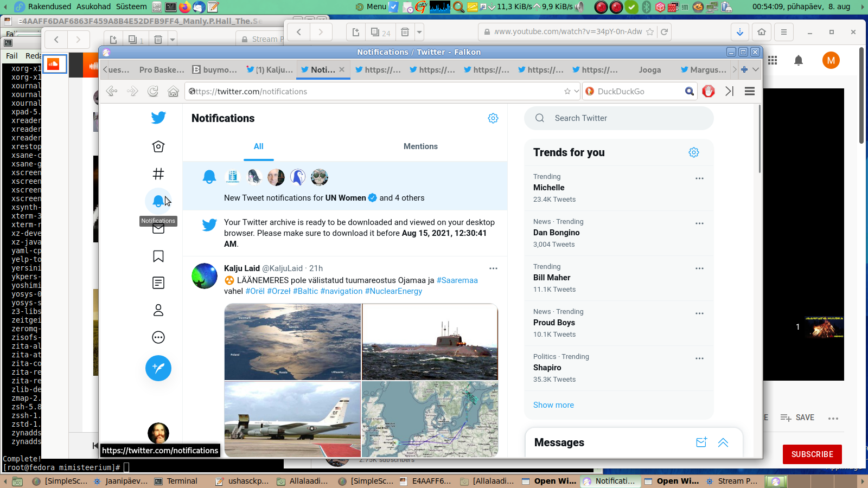Open Kalju Laid profile avatar
Screen dimensions: 868x488
(x=205, y=276)
